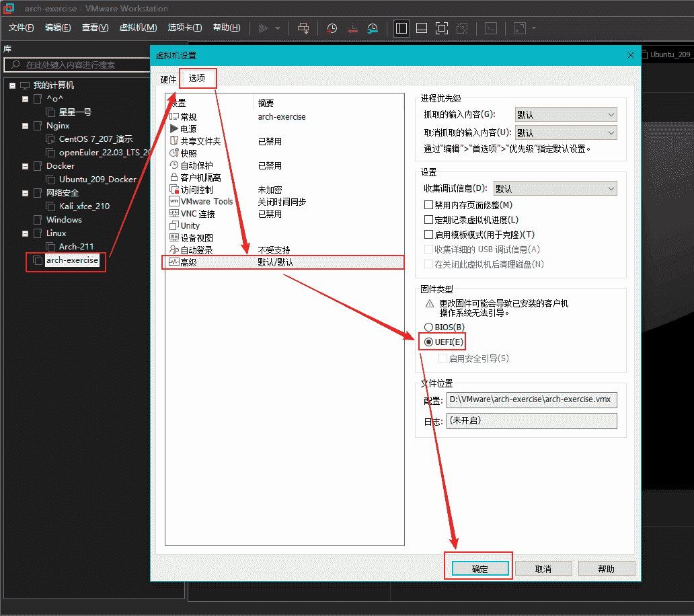
Task: Enable the 禁用内存页面修整 checkbox
Action: [428, 205]
